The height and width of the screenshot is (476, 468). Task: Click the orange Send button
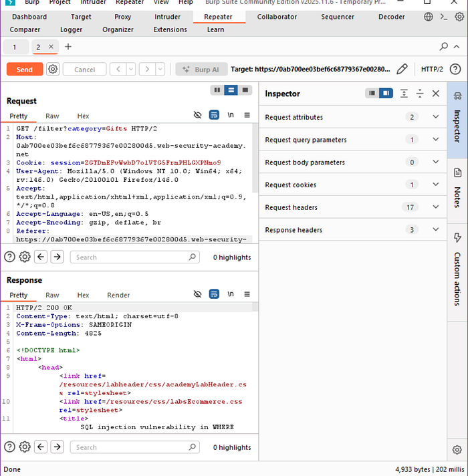click(x=25, y=70)
